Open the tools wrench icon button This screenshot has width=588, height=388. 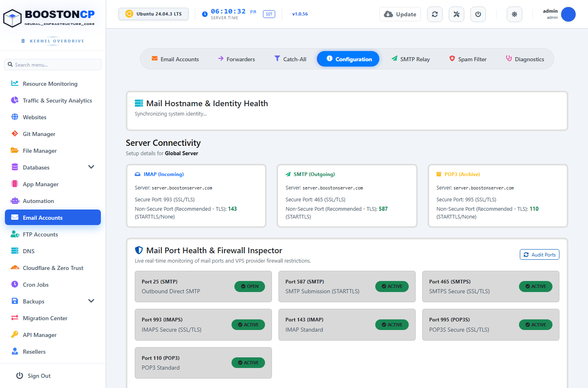point(457,14)
